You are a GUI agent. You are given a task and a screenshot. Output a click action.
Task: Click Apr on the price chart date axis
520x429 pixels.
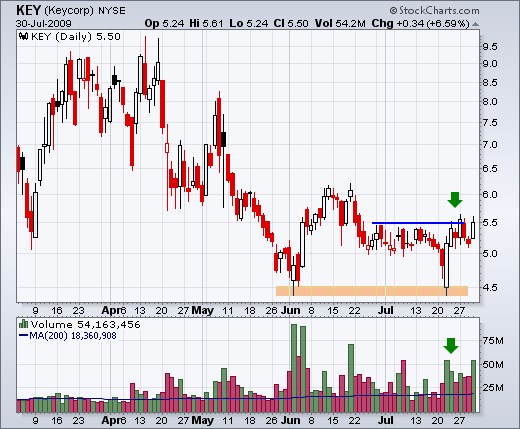click(111, 310)
